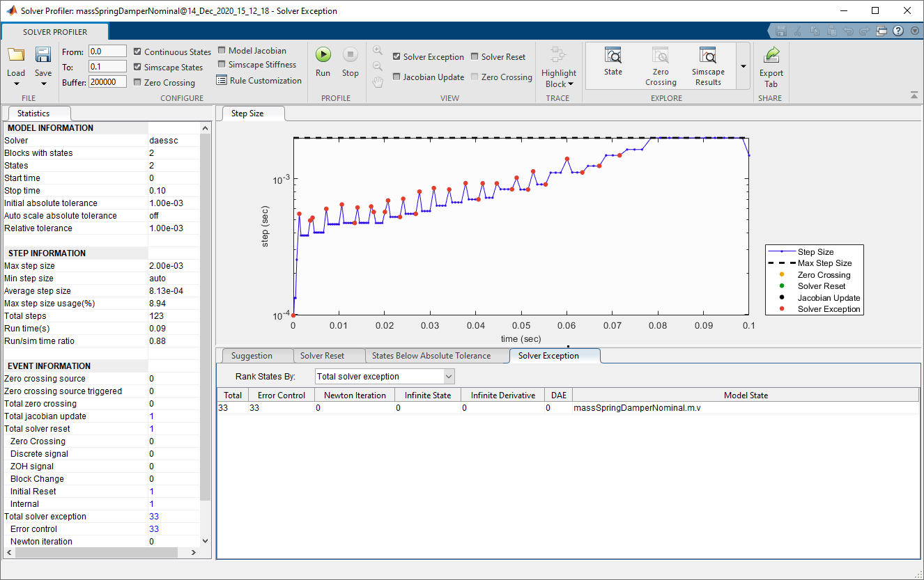The image size is (924, 580).
Task: Open Rule Customization
Action: [259, 81]
